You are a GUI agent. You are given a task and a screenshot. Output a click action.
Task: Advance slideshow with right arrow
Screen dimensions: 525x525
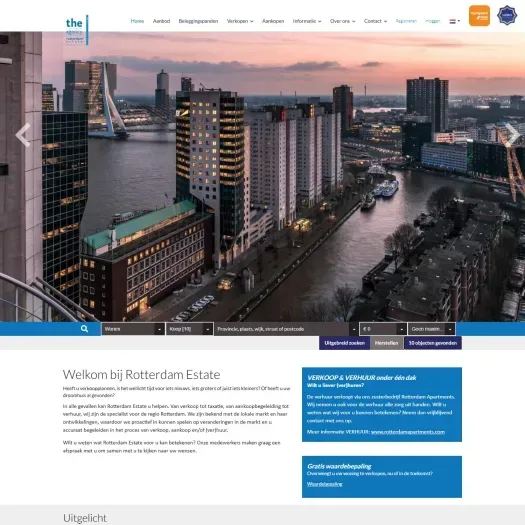click(512, 135)
